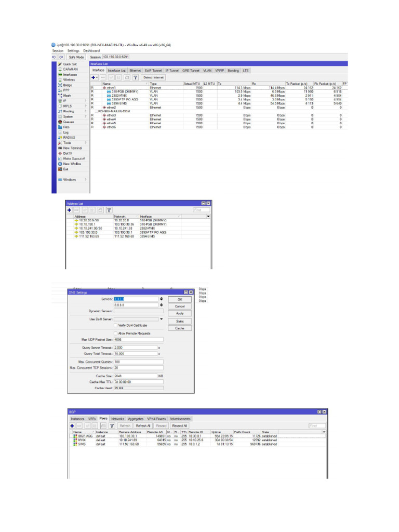Open the BGP peers column selector dropdown

coord(324,432)
